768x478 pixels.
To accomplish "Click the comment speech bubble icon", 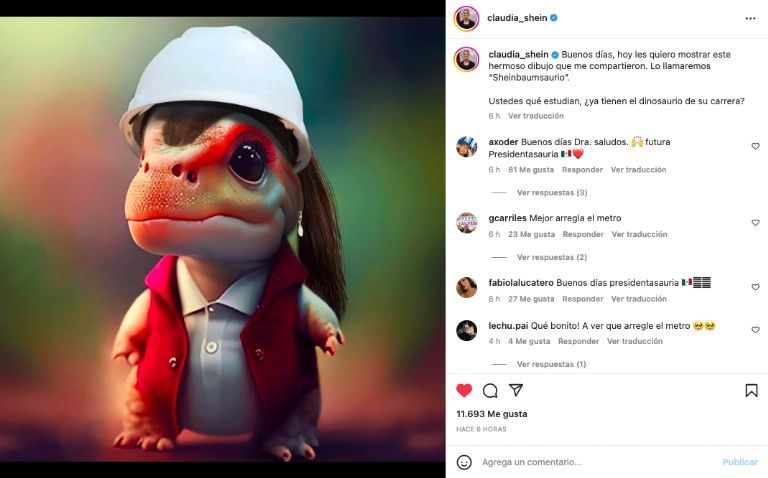I will click(490, 390).
